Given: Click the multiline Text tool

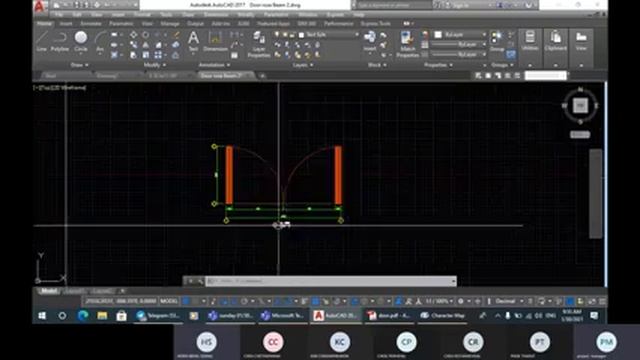Looking at the screenshot, I should pyautogui.click(x=193, y=41).
